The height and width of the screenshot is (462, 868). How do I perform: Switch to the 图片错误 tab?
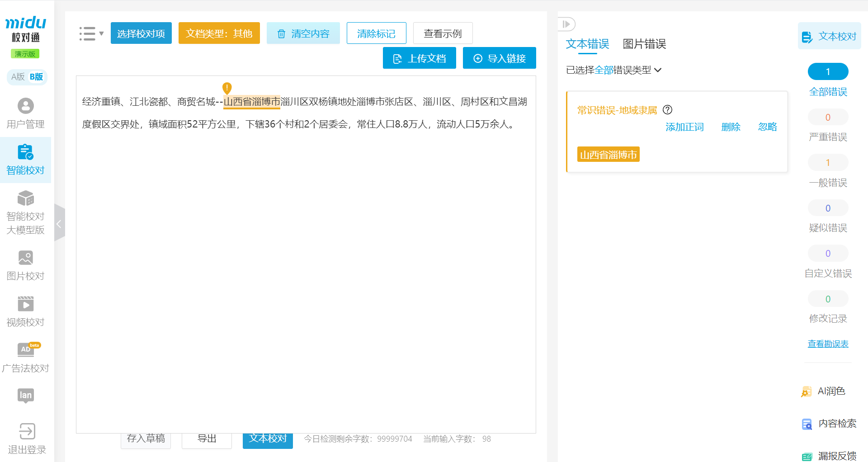click(644, 44)
